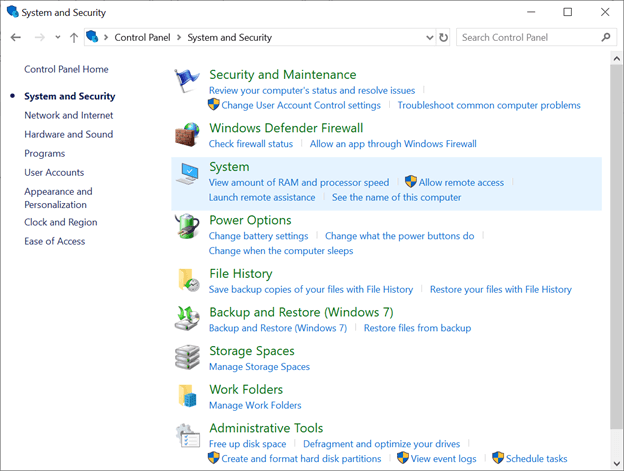Click the title bar System and Security icon

coord(13,12)
